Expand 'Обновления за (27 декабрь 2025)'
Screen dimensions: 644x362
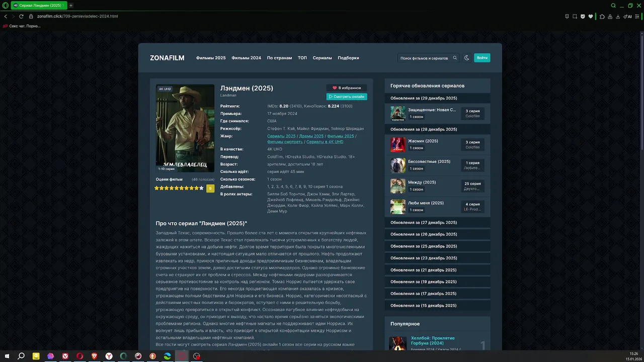(x=437, y=223)
